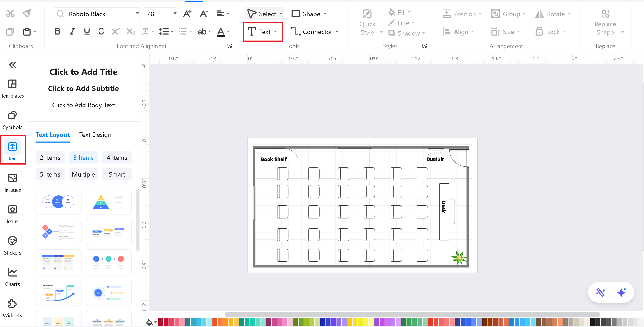This screenshot has width=644, height=327.
Task: Open the Line style dropdown
Action: click(401, 23)
